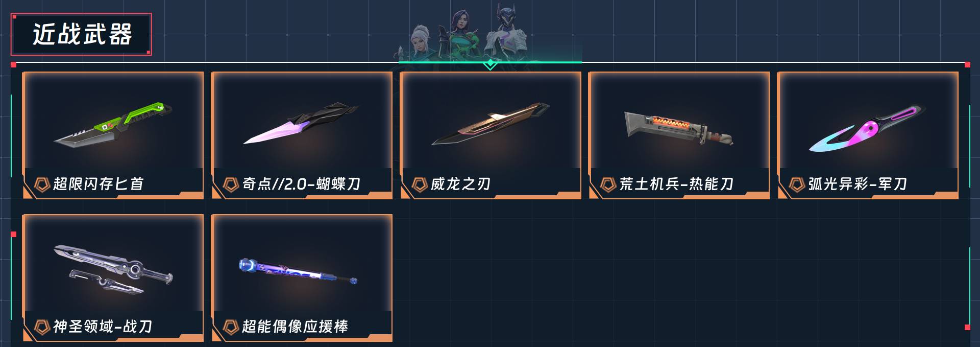
Task: Select the 威龙之刃 knife image
Action: (x=491, y=124)
